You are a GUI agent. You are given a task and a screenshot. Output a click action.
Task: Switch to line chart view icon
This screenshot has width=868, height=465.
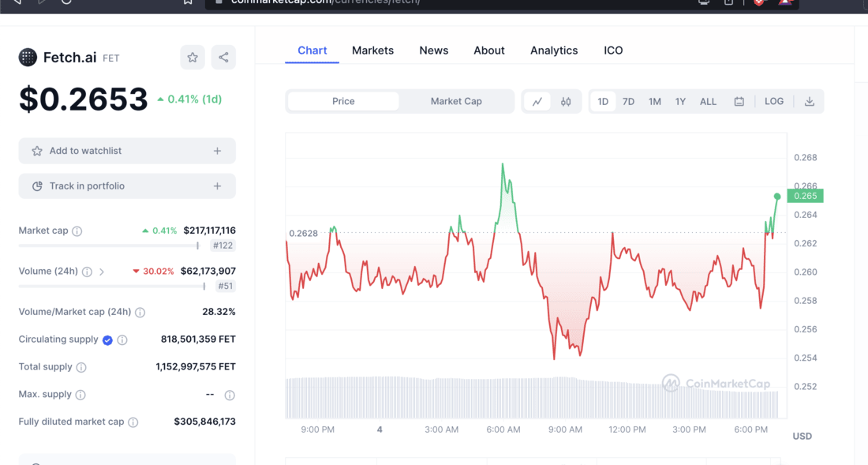537,101
